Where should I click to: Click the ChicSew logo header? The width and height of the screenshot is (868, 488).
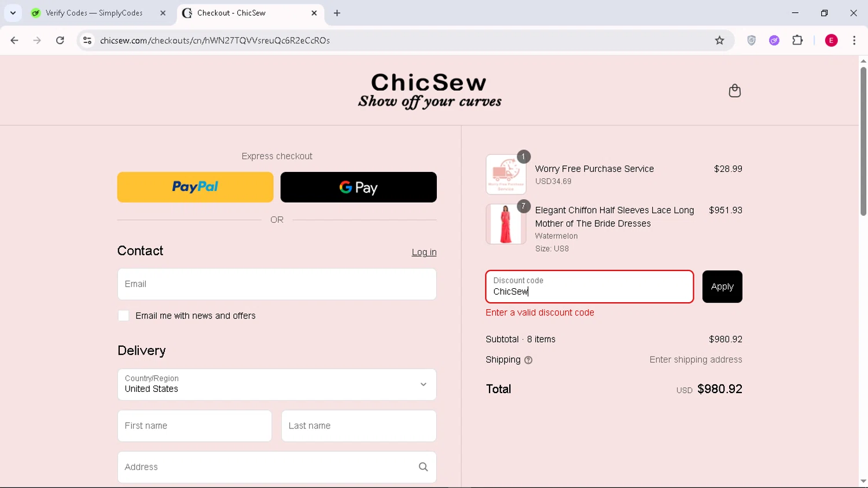429,91
